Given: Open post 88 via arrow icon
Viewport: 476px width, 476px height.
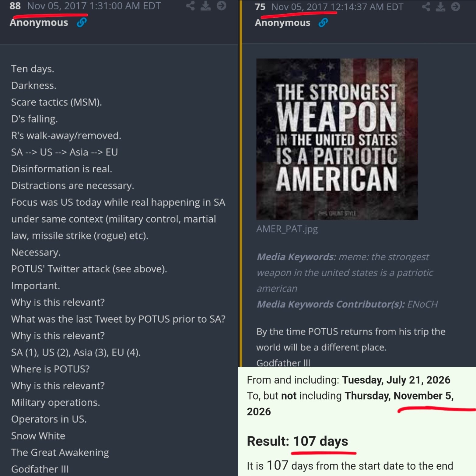Looking at the screenshot, I should pyautogui.click(x=221, y=5).
